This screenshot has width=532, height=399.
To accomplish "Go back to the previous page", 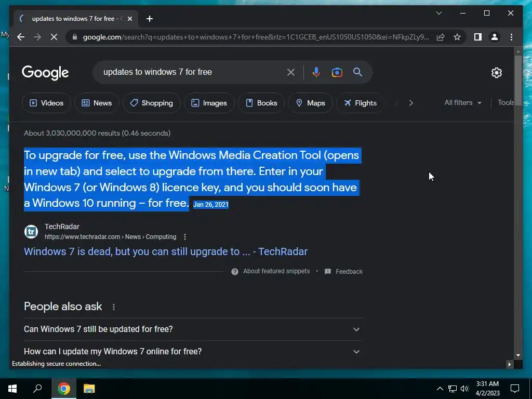I will 21,37.
